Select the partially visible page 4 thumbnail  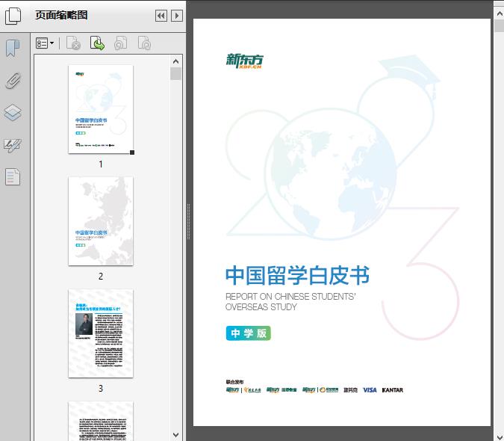(x=101, y=421)
